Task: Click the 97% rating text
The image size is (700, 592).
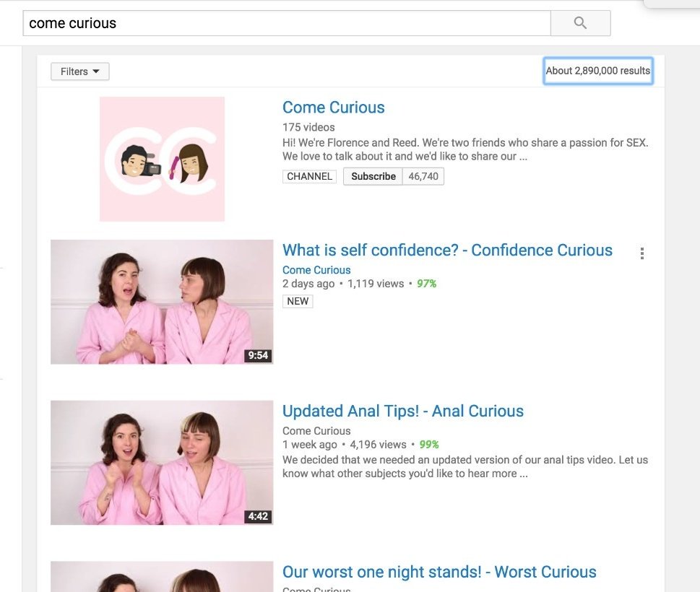Action: tap(427, 284)
